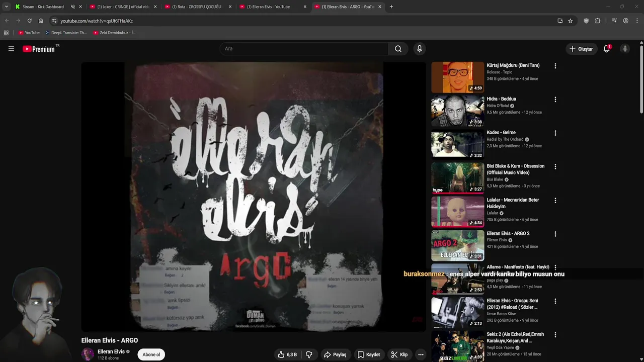This screenshot has height=362, width=644.
Task: Play the Hidra - Beddua thumbnail
Action: 457,111
